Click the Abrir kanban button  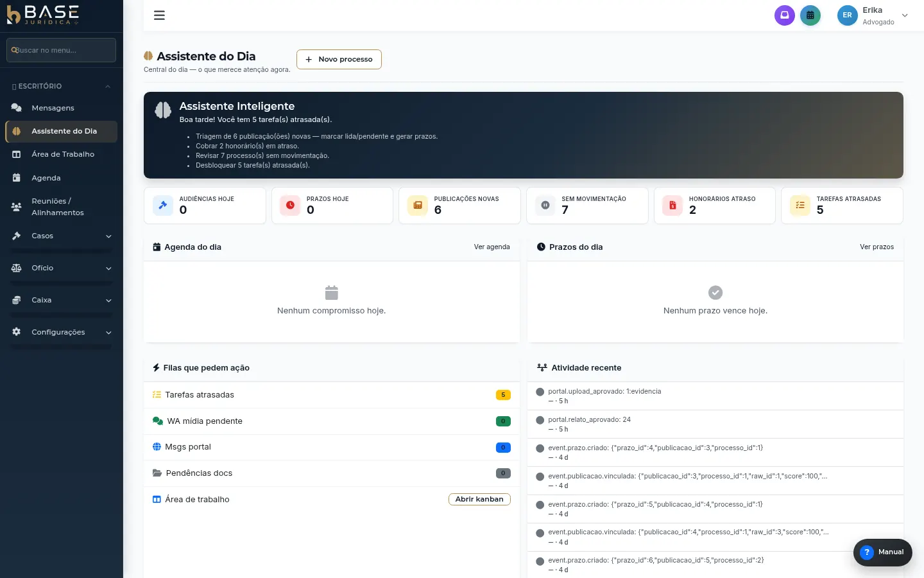click(x=479, y=499)
